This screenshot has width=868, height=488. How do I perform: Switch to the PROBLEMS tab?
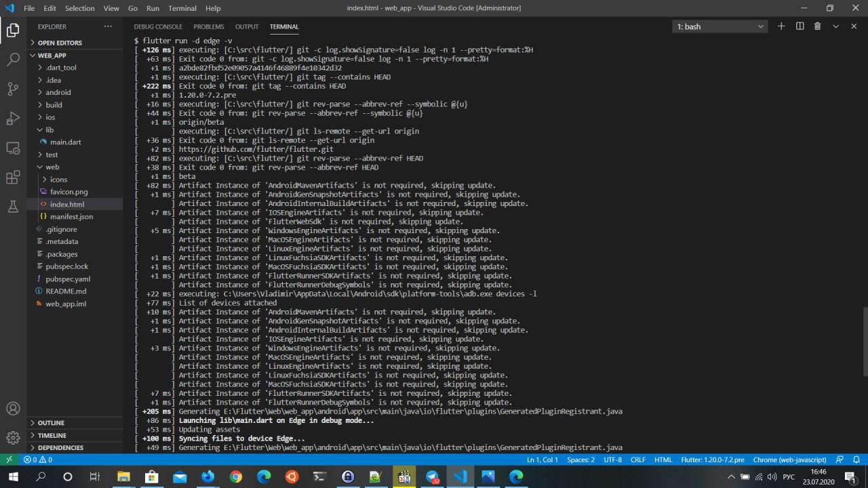209,26
